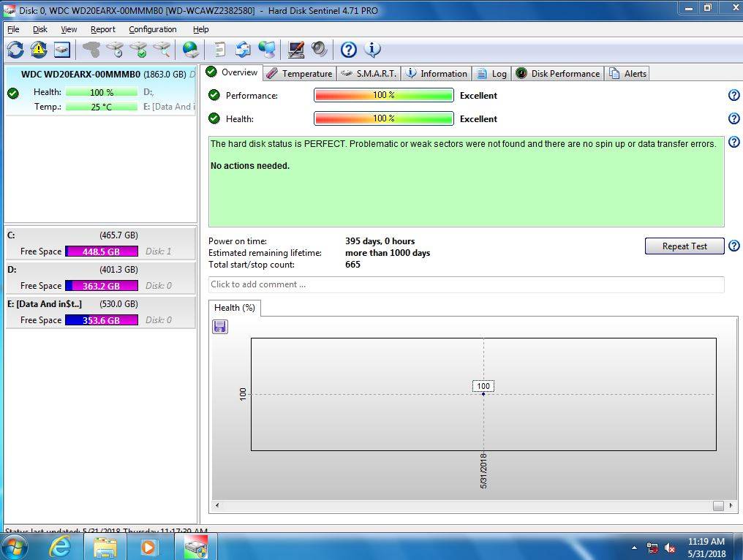
Task: Click the report document toolbar icon
Action: [x=220, y=49]
